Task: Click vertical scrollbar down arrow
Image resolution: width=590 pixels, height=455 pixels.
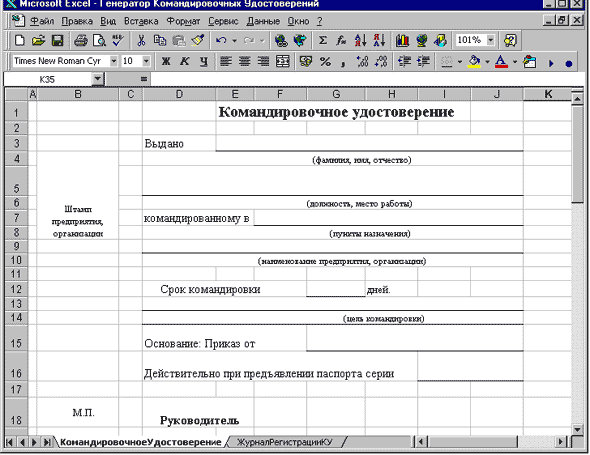Action: tap(577, 429)
